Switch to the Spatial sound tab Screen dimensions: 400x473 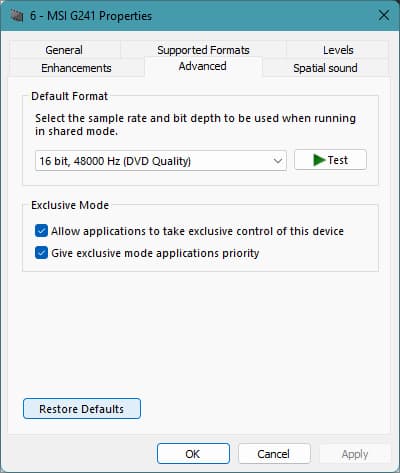click(x=325, y=68)
